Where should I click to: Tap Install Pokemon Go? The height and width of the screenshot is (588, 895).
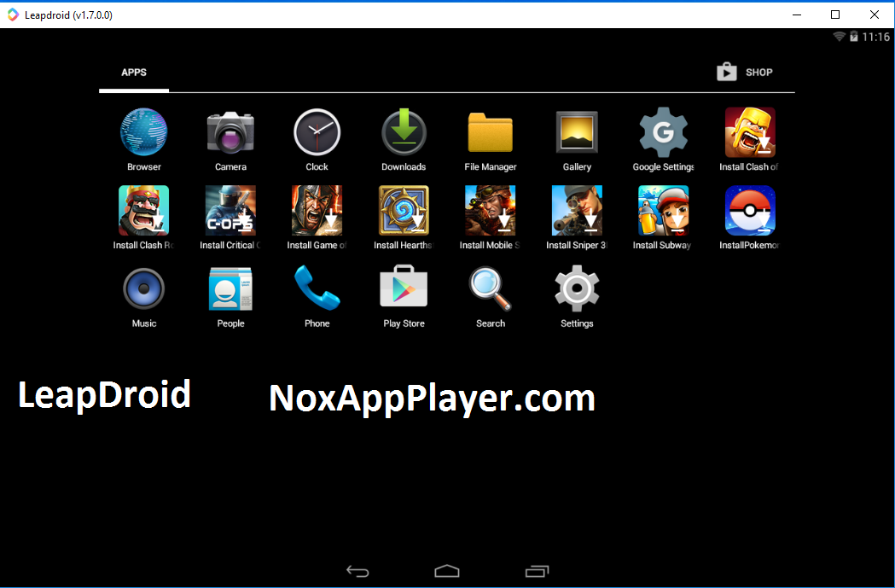(749, 210)
